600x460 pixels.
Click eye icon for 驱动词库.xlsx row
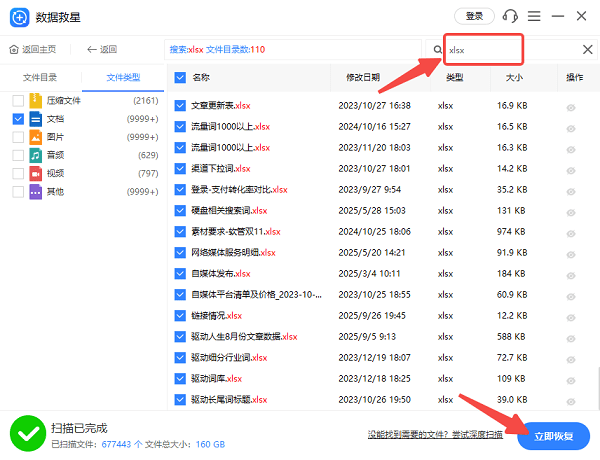pyautogui.click(x=571, y=379)
